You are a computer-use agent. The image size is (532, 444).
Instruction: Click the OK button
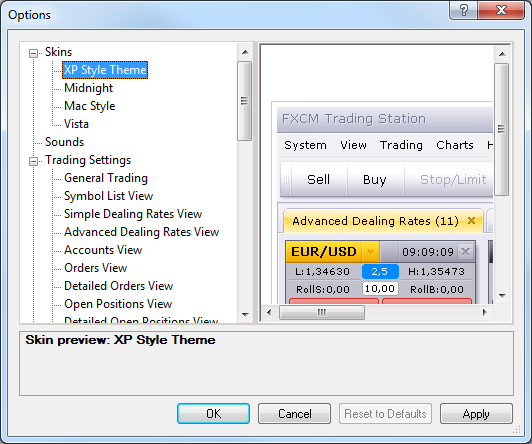(x=213, y=413)
